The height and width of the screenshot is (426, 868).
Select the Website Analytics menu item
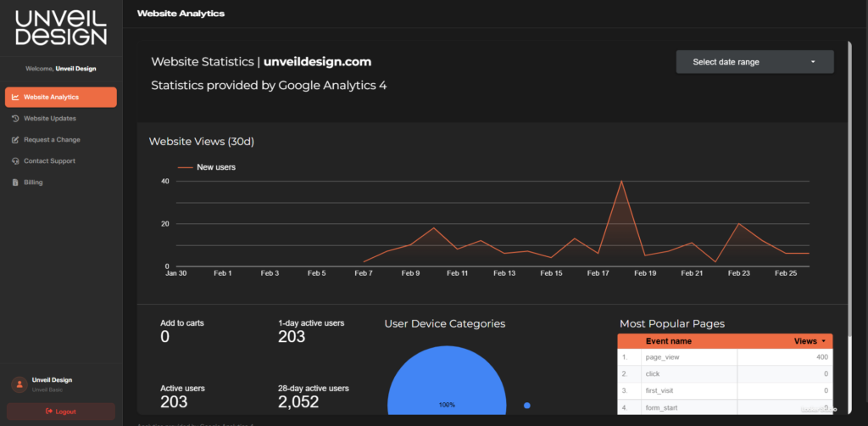click(x=61, y=97)
